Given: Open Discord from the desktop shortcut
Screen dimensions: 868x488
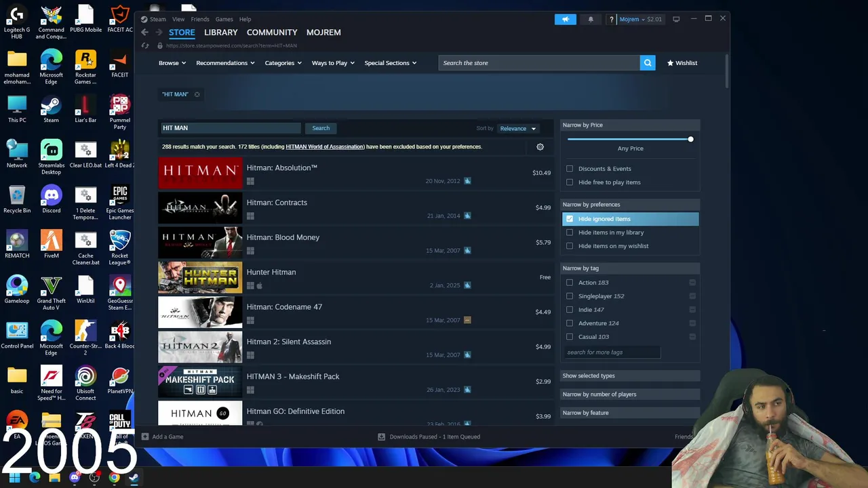Looking at the screenshot, I should [51, 199].
